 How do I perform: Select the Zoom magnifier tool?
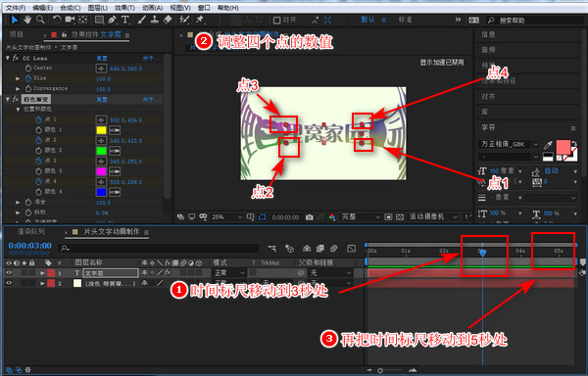pyautogui.click(x=40, y=20)
